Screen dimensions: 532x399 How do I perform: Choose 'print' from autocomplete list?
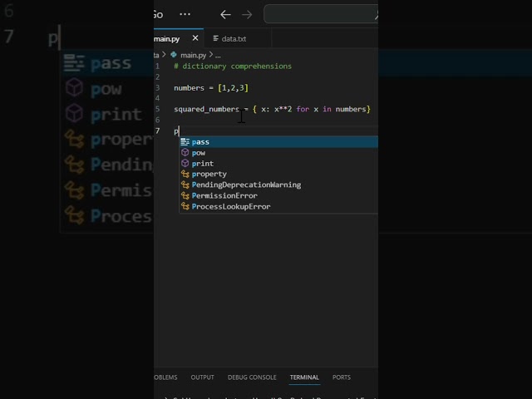point(279,164)
